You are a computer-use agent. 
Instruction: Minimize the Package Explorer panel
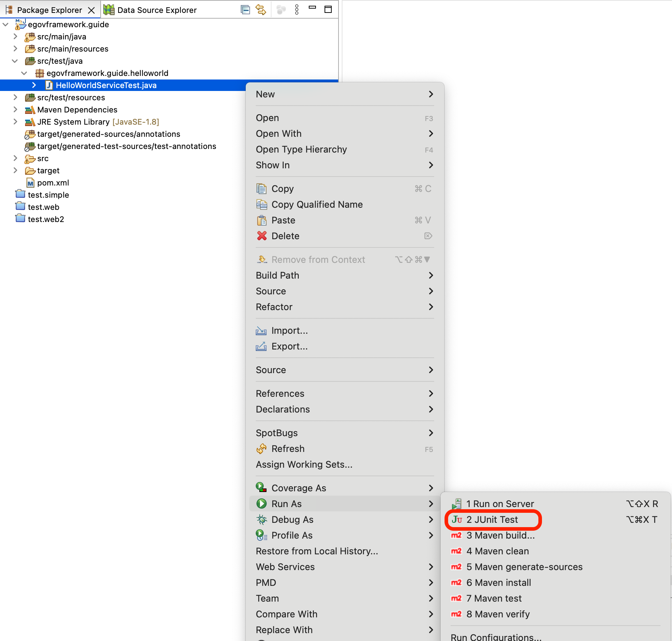pyautogui.click(x=312, y=8)
